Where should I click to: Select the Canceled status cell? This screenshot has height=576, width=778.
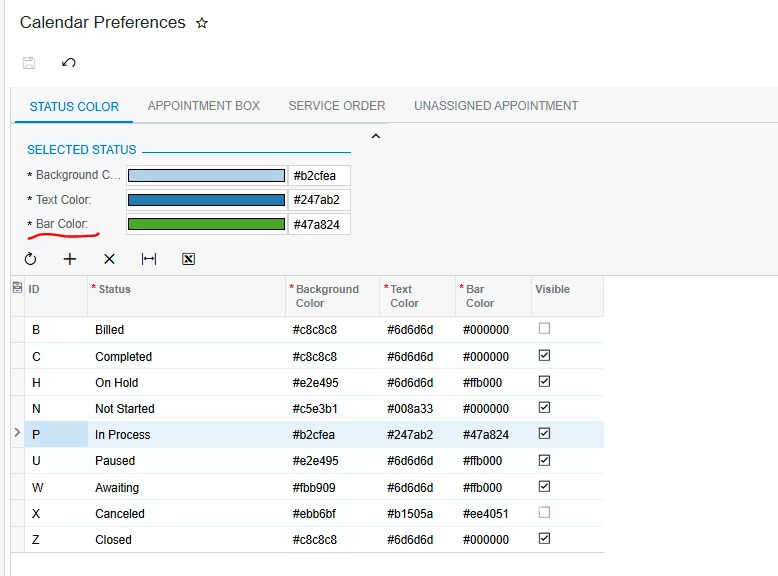(x=187, y=513)
